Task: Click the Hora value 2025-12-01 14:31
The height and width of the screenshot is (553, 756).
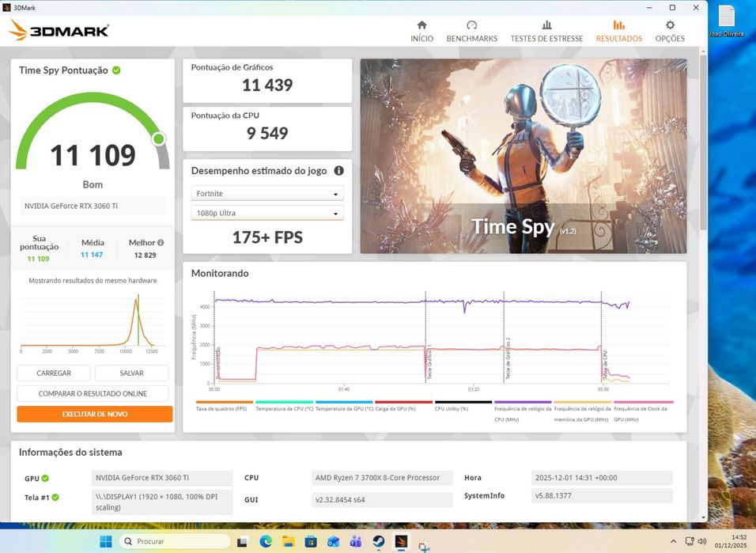Action: coord(602,478)
